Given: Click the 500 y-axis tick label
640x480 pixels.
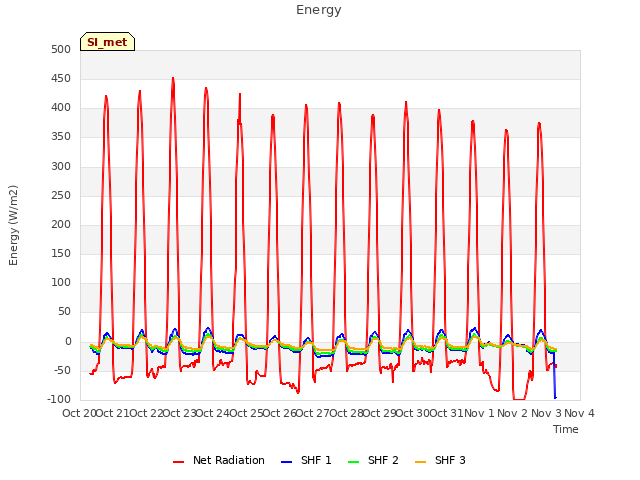Looking at the screenshot, I should (x=61, y=49).
